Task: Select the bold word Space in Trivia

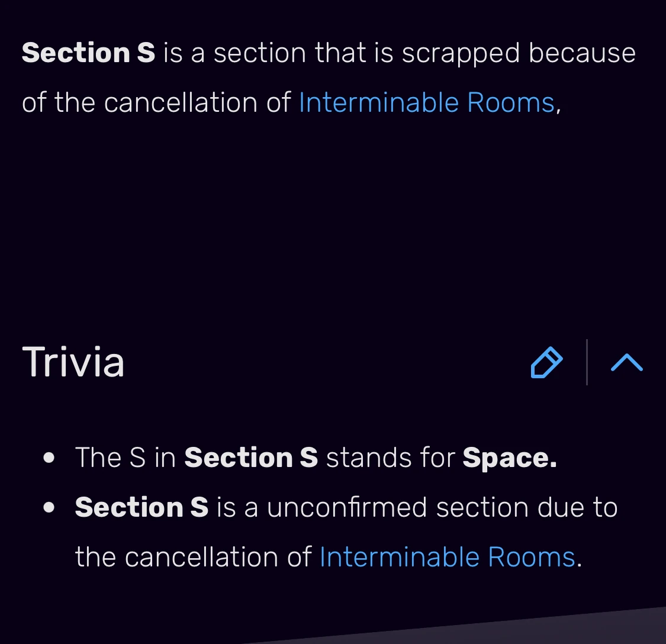Action: (509, 458)
